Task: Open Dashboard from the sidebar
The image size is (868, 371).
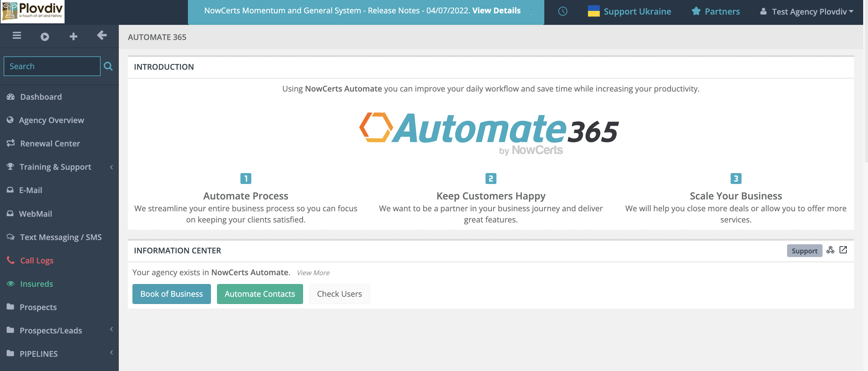Action: coord(40,97)
